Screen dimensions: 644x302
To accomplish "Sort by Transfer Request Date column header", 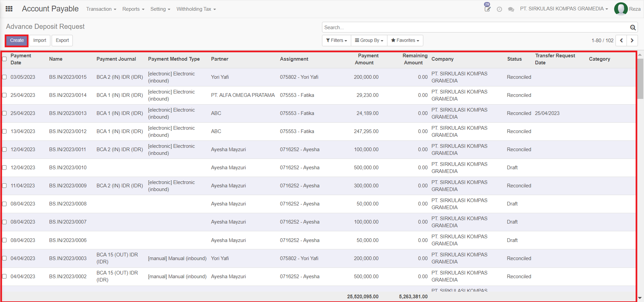I will 555,59.
